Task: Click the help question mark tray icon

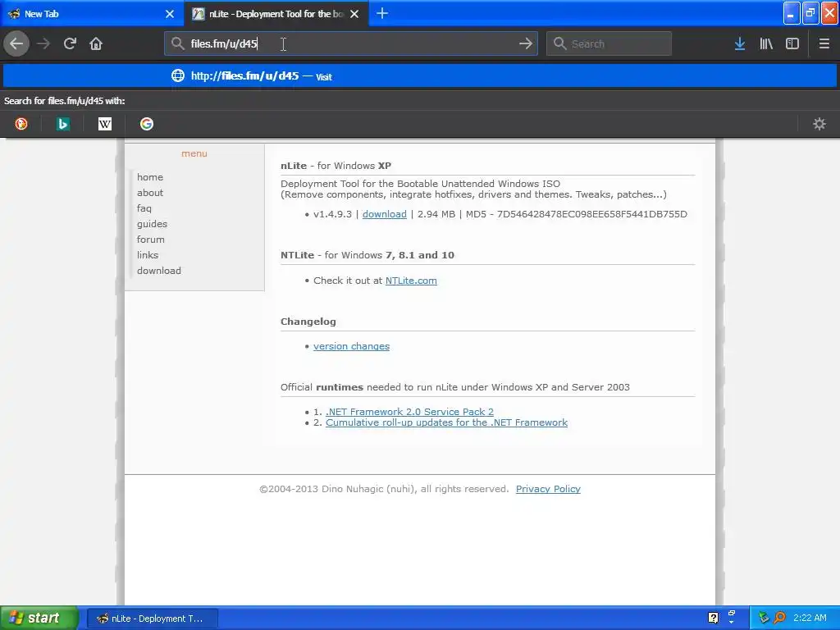Action: [713, 618]
